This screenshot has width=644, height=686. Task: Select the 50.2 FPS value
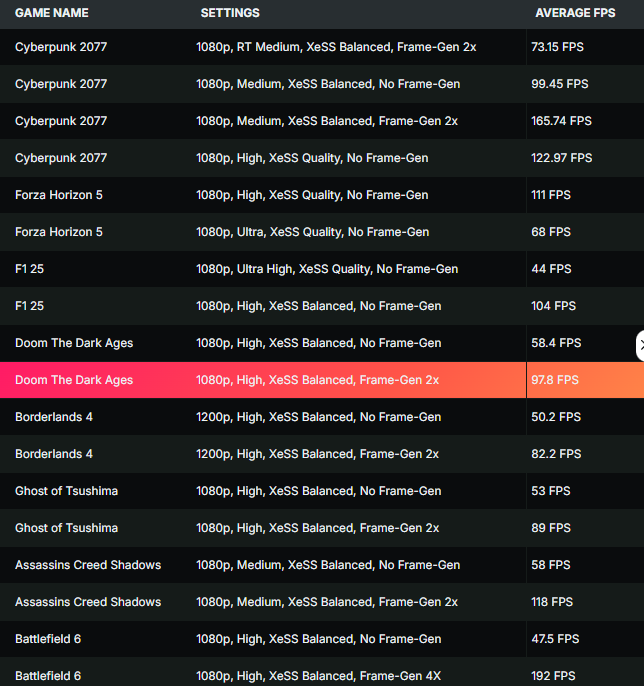pos(556,417)
